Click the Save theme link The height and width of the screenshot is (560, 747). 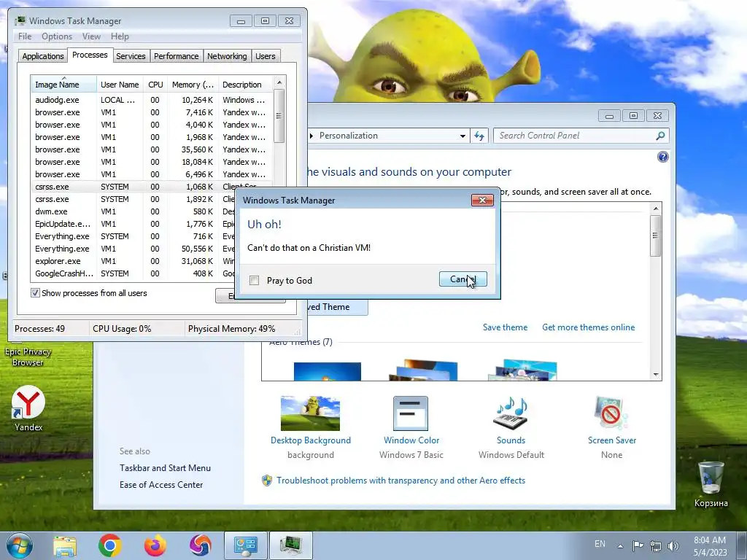[505, 327]
